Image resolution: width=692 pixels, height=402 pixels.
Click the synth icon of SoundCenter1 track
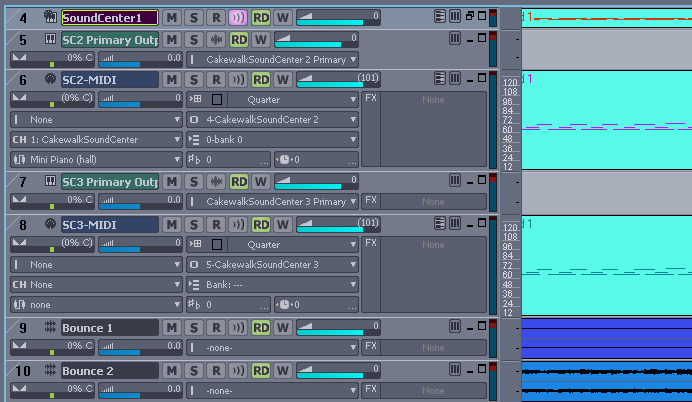coord(49,17)
